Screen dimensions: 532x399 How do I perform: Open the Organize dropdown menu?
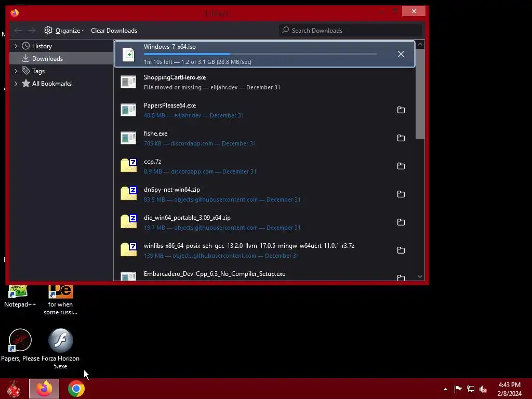tap(64, 31)
